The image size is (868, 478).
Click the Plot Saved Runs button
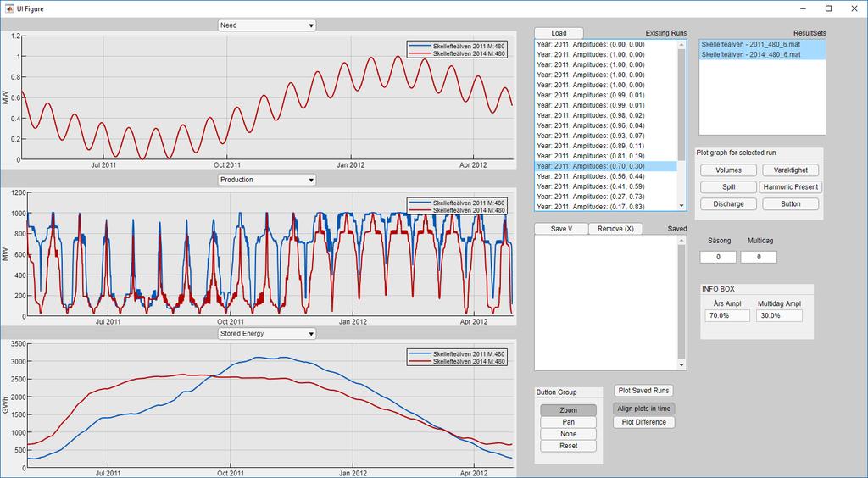(x=644, y=391)
